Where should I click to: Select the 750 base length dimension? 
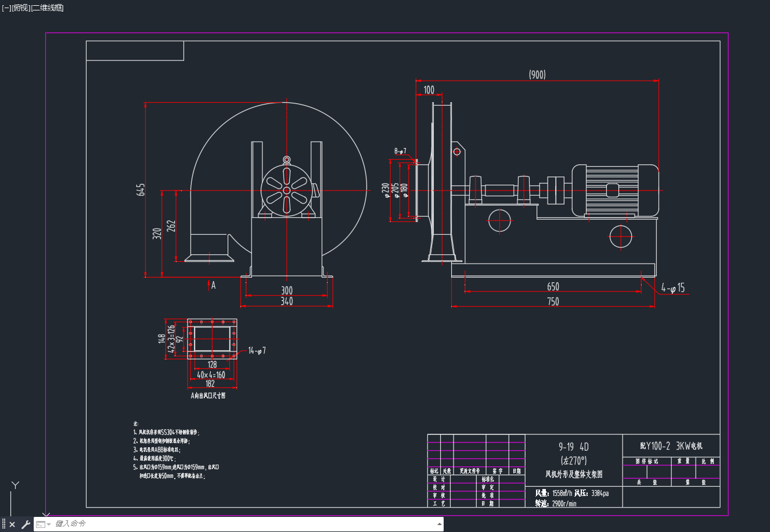pyautogui.click(x=553, y=301)
